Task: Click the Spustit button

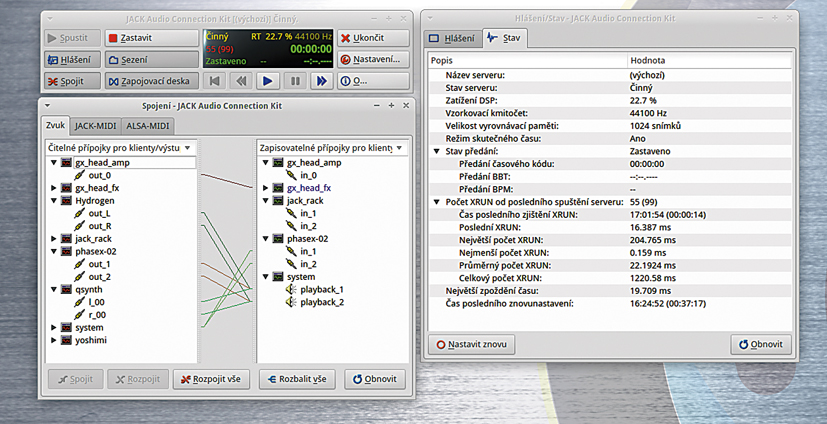Action: [x=72, y=38]
